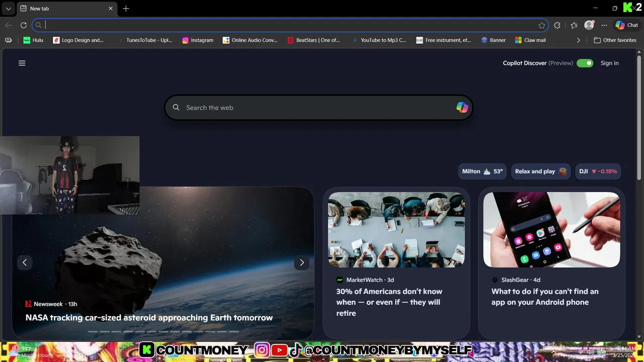Open the Logo Design and... bookmark
644x362 pixels.
coord(78,40)
